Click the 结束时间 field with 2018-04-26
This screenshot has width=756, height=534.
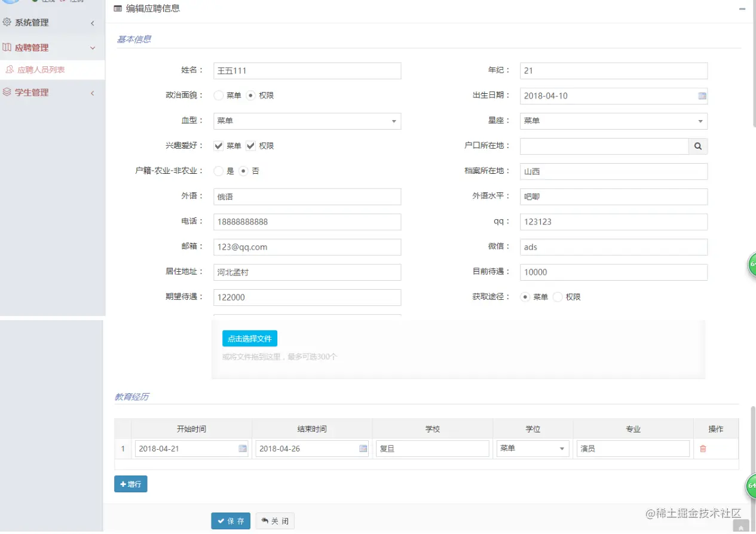pyautogui.click(x=312, y=449)
